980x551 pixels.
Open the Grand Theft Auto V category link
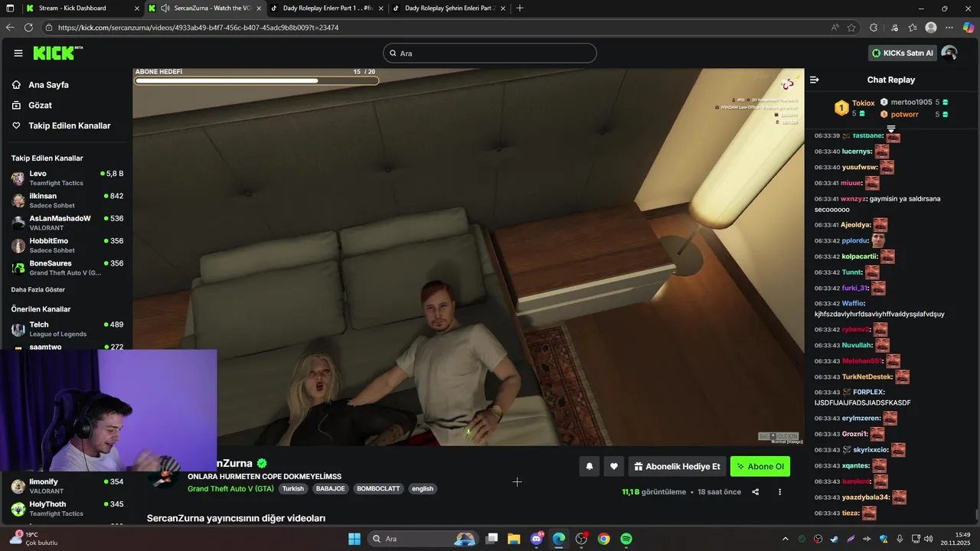(230, 488)
